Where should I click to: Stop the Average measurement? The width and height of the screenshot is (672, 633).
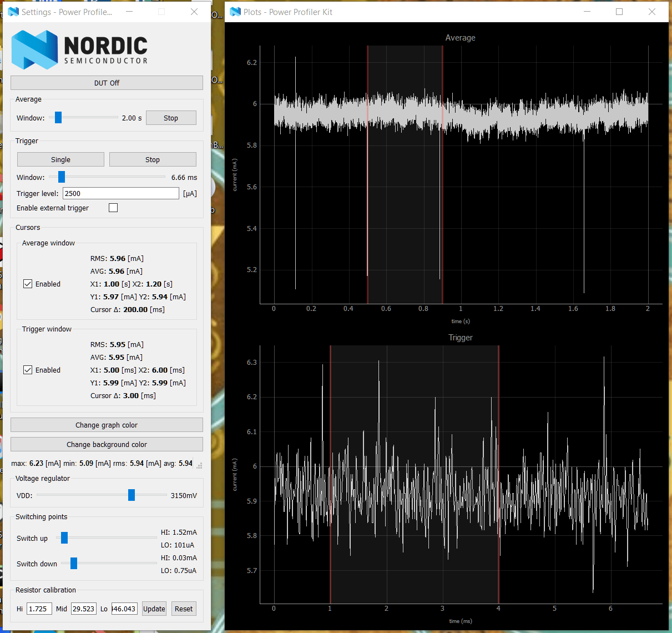pos(171,118)
